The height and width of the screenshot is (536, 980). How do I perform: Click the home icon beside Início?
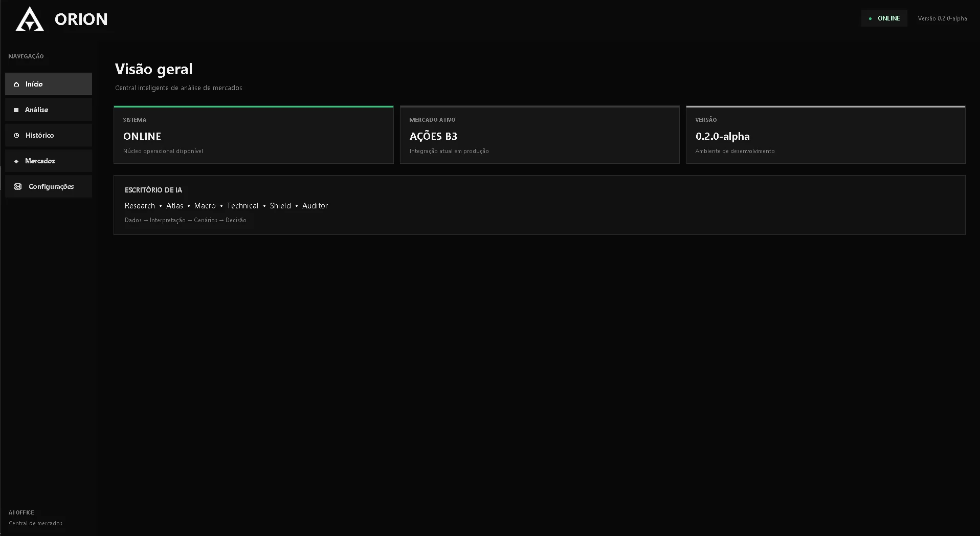point(16,84)
